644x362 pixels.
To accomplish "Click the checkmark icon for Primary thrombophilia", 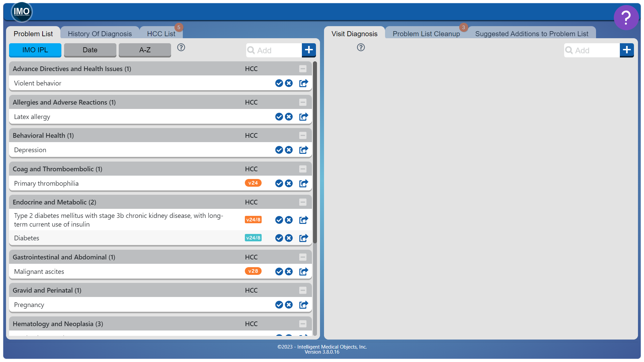I will click(x=279, y=183).
